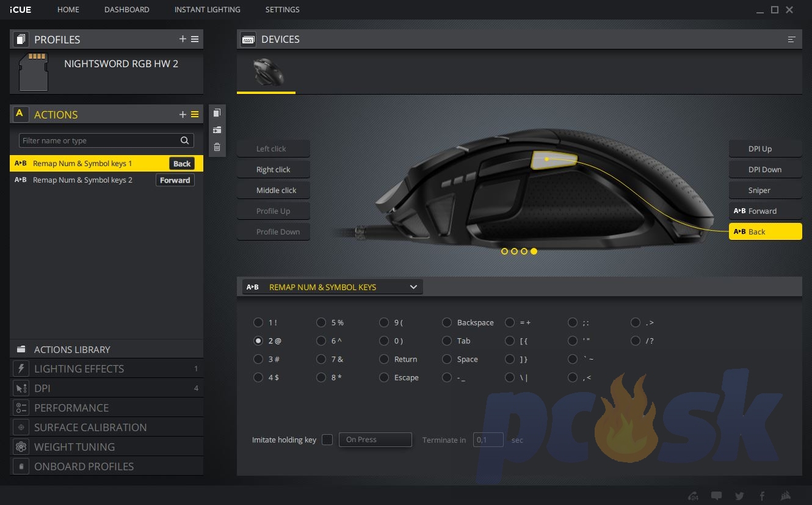
Task: Open the Devices panel options icon
Action: (792, 39)
